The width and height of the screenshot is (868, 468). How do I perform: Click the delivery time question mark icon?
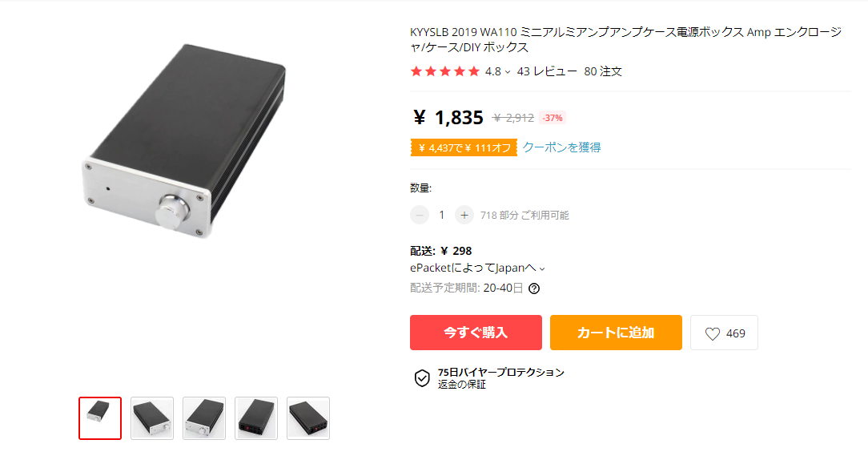534,288
